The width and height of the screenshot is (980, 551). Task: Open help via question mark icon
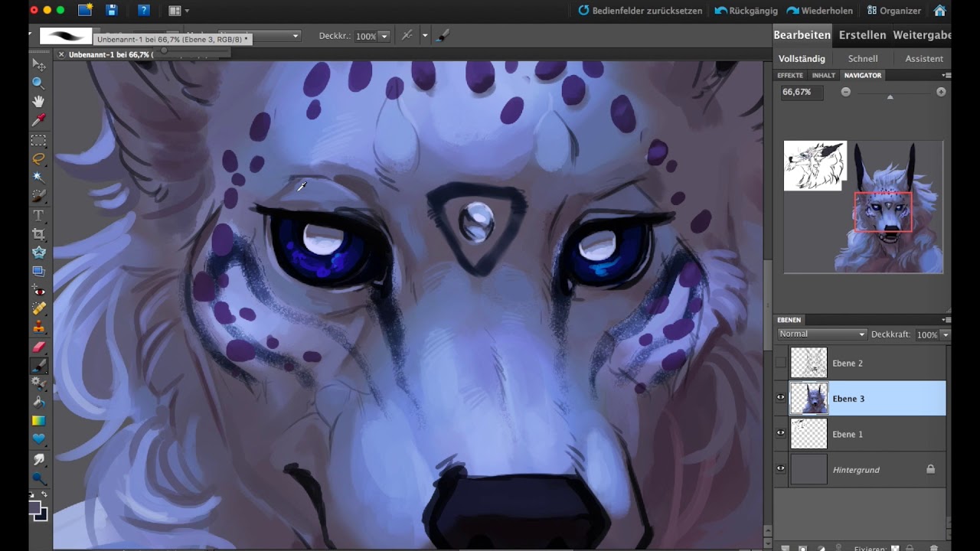pyautogui.click(x=144, y=11)
